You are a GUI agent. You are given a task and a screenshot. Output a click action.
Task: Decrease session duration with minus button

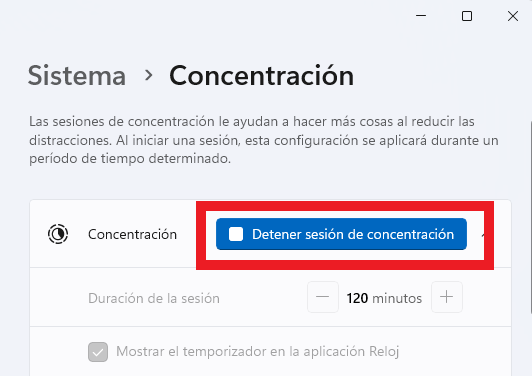[323, 297]
